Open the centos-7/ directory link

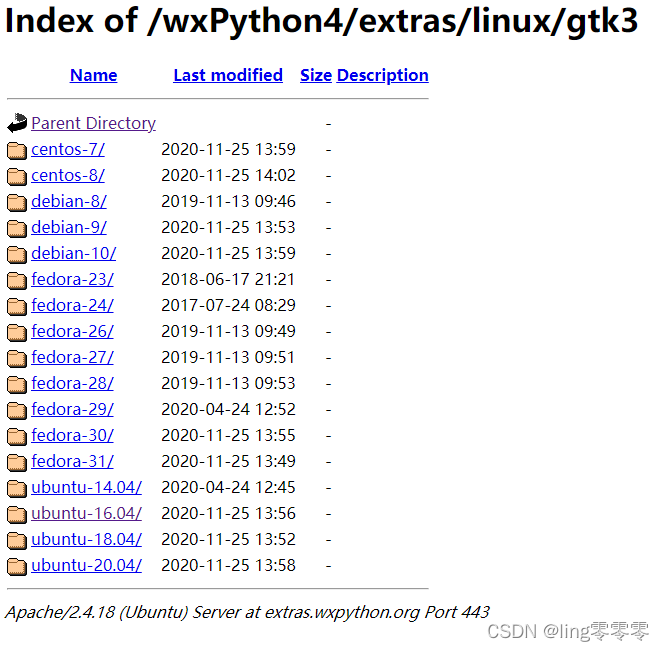[x=68, y=150]
